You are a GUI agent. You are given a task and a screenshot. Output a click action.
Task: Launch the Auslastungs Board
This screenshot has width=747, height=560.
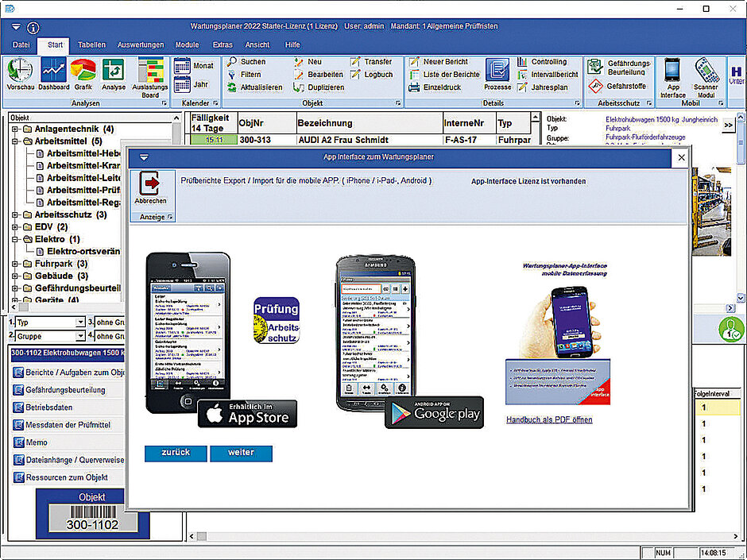150,71
